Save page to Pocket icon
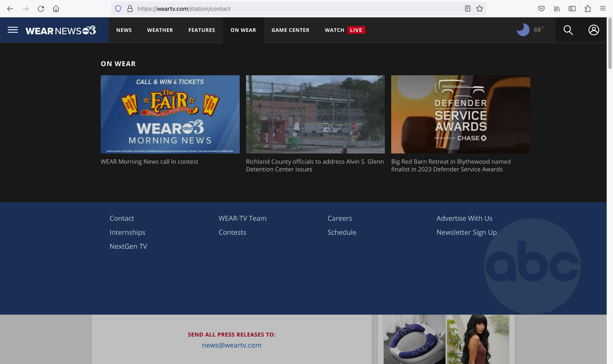613x364 pixels. click(541, 9)
